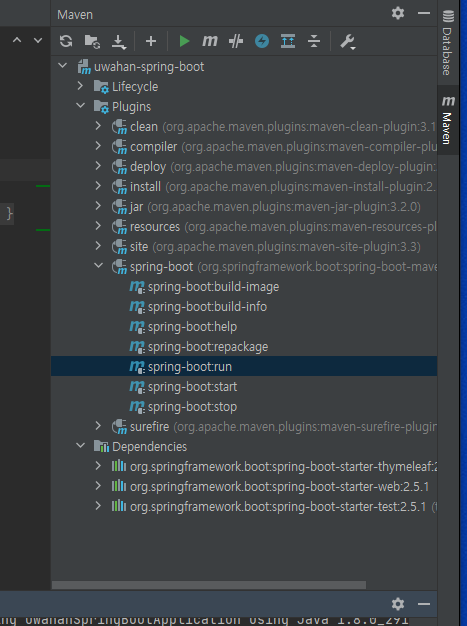Viewport: 467px width, 626px height.
Task: Collapse the spring-boot plugin
Action: tap(99, 266)
